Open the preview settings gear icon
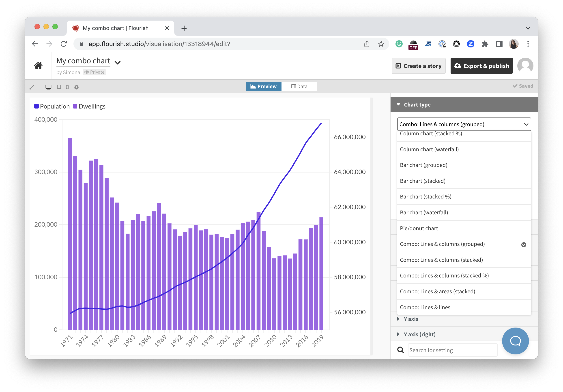563x392 pixels. (x=77, y=87)
